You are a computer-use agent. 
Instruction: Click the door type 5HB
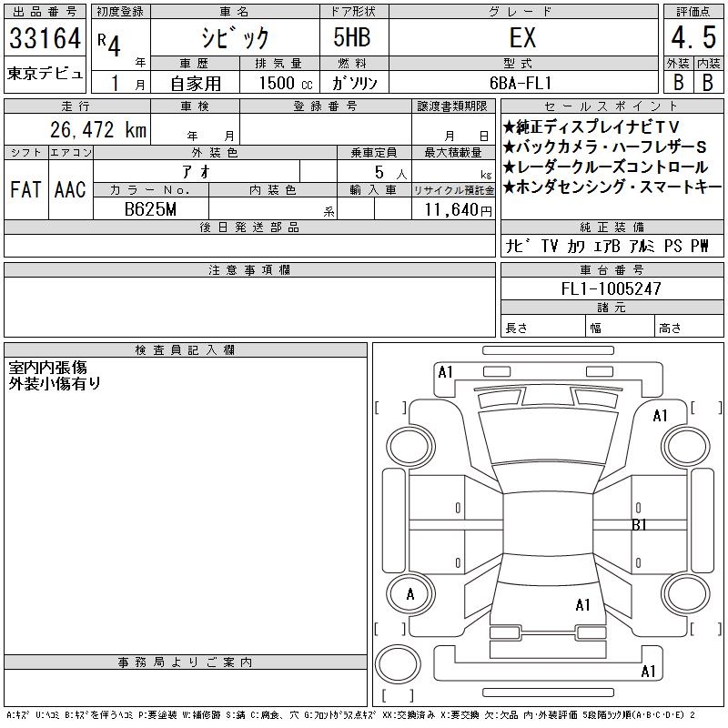point(352,37)
